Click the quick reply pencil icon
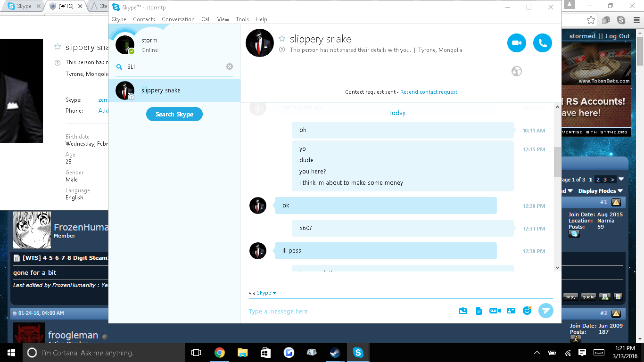 pyautogui.click(x=619, y=297)
